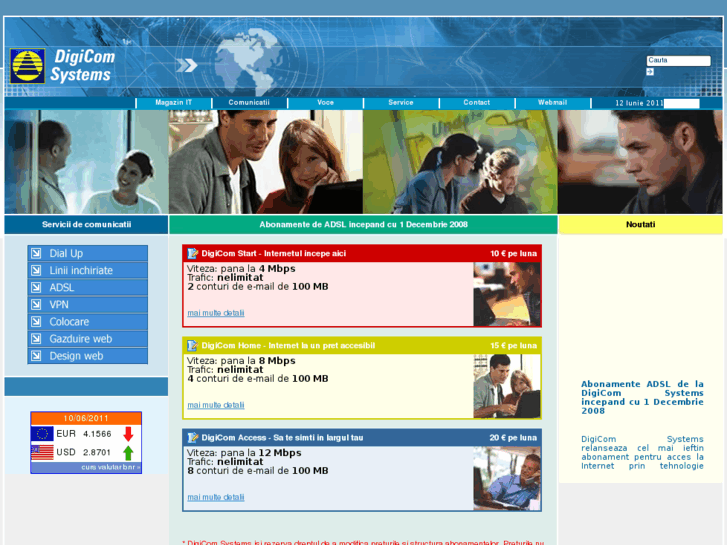Image resolution: width=727 pixels, height=545 pixels.
Task: Click the USD 2.8701 exchange rate
Action: click(83, 452)
